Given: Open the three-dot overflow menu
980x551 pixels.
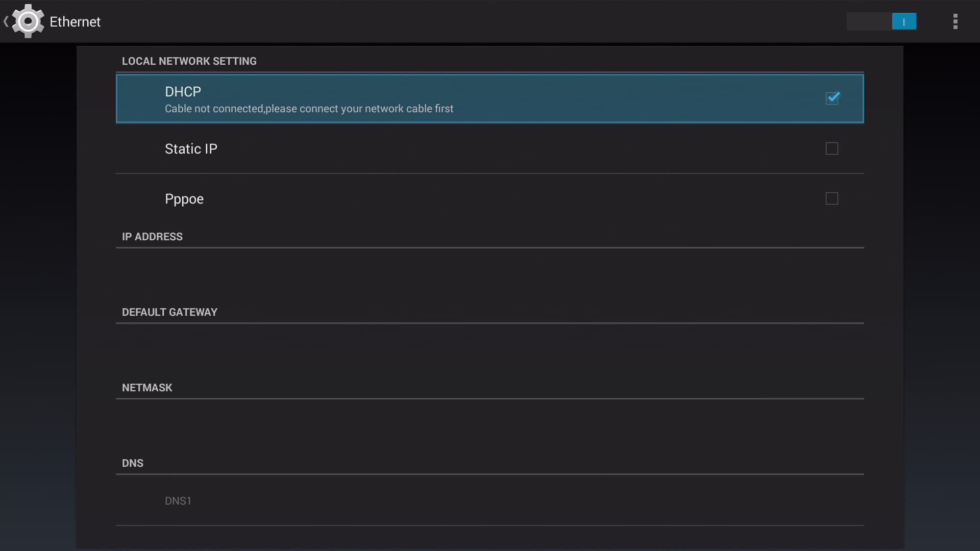Looking at the screenshot, I should [955, 21].
